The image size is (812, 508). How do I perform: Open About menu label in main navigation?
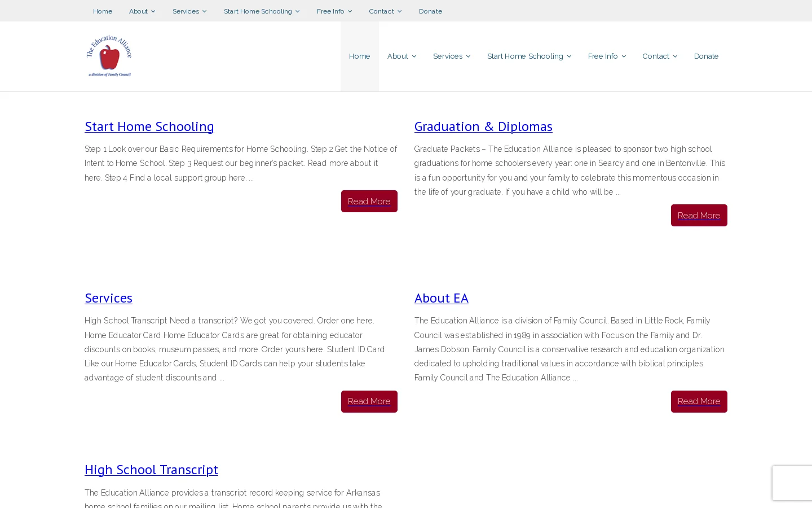pos(398,56)
